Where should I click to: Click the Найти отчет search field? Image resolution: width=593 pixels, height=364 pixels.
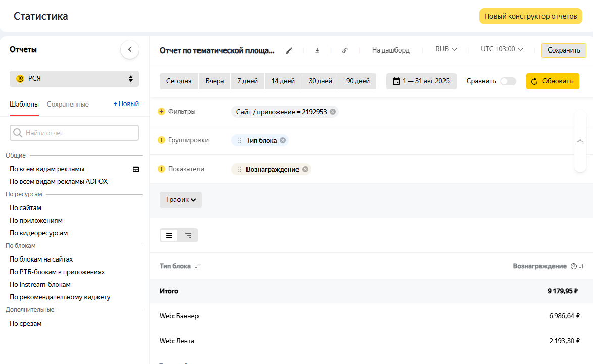[74, 133]
